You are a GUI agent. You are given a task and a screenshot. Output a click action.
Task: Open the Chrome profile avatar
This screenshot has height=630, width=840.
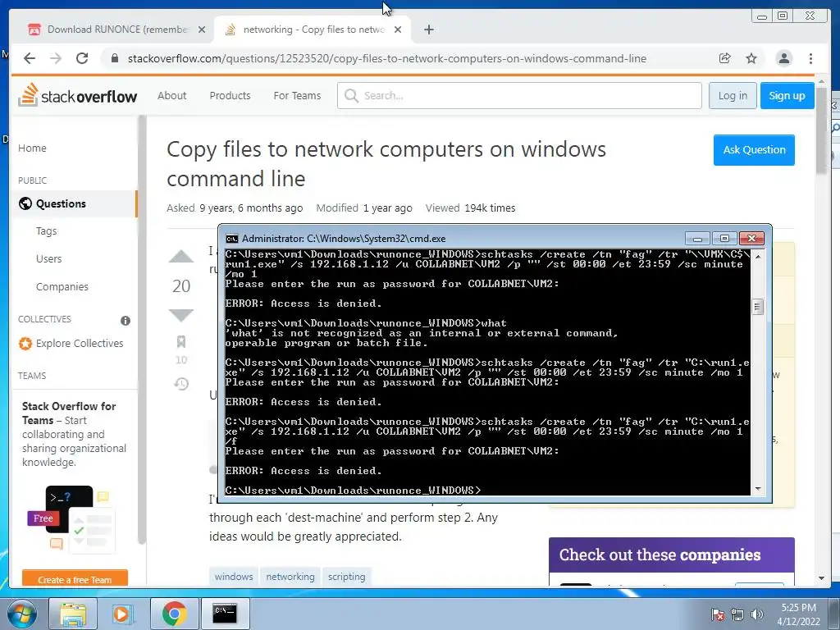[783, 58]
